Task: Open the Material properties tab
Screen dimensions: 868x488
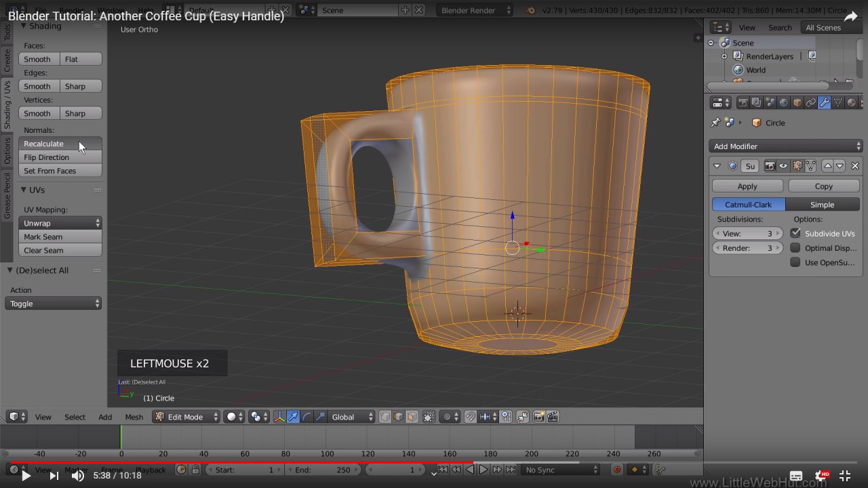Action: pyautogui.click(x=852, y=102)
